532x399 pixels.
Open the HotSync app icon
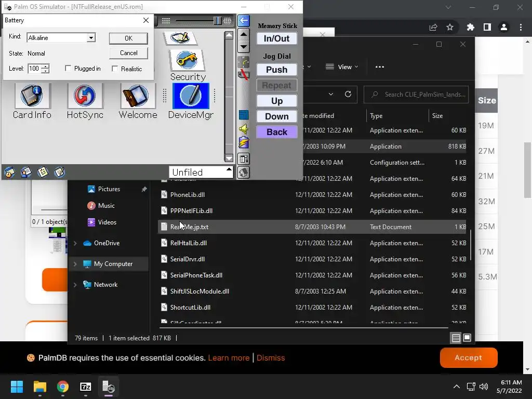pyautogui.click(x=85, y=101)
